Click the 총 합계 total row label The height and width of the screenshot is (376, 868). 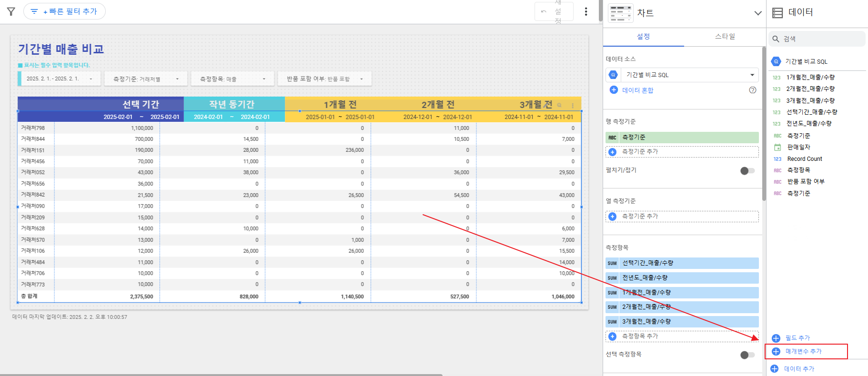point(29,296)
